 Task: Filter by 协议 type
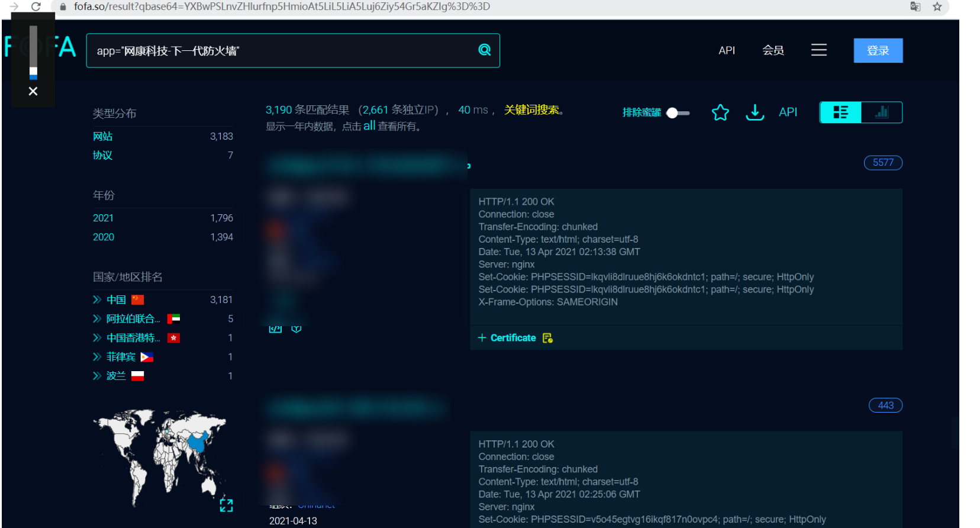pos(102,155)
